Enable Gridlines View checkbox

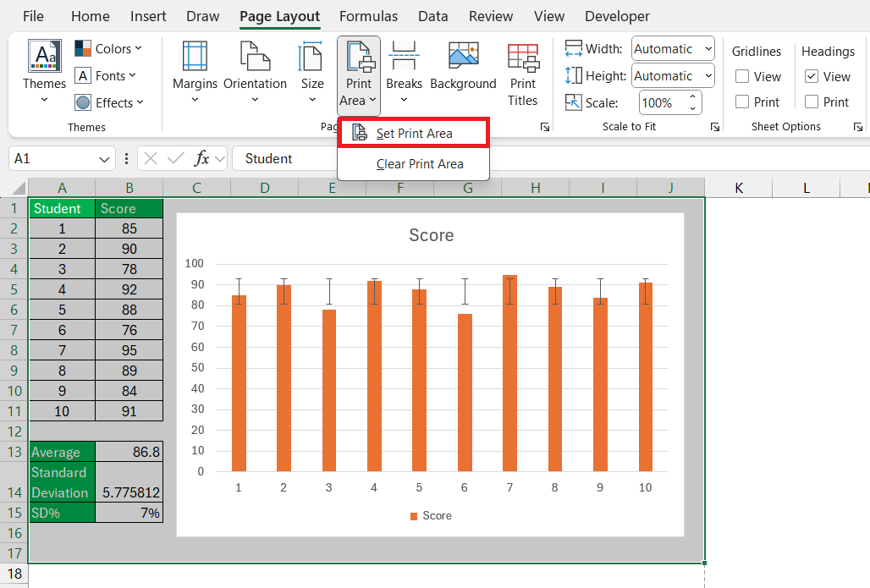(742, 76)
